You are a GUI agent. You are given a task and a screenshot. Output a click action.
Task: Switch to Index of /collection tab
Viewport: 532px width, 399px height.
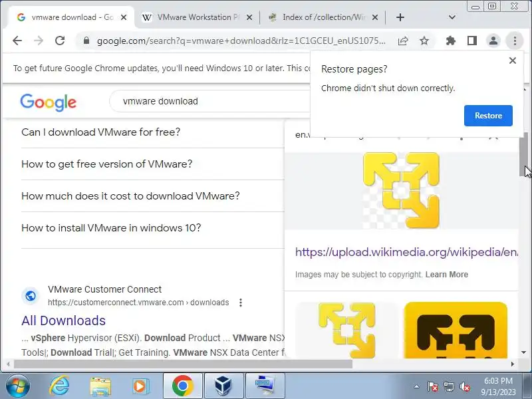point(323,17)
